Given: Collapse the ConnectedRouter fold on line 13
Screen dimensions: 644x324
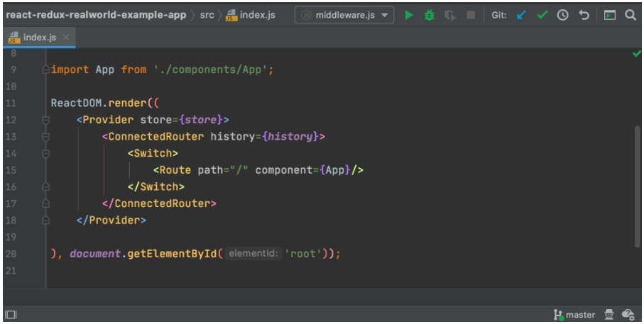Looking at the screenshot, I should click(46, 137).
